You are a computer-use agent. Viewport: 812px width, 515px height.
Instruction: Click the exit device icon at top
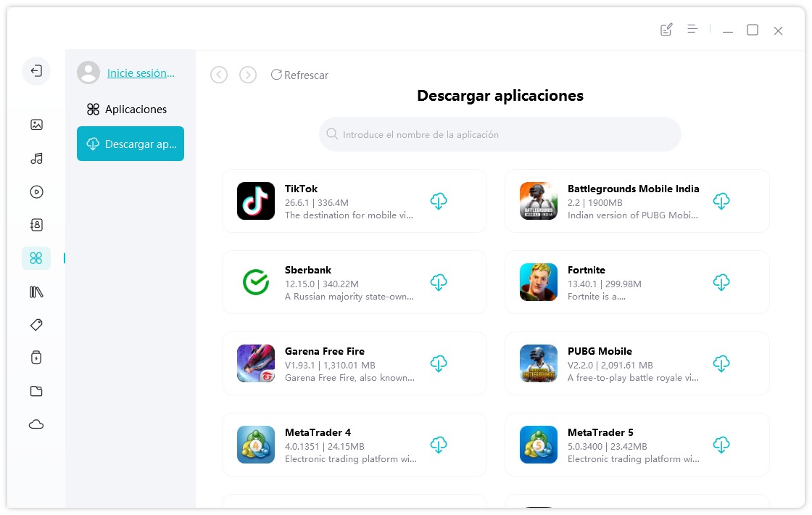36,71
